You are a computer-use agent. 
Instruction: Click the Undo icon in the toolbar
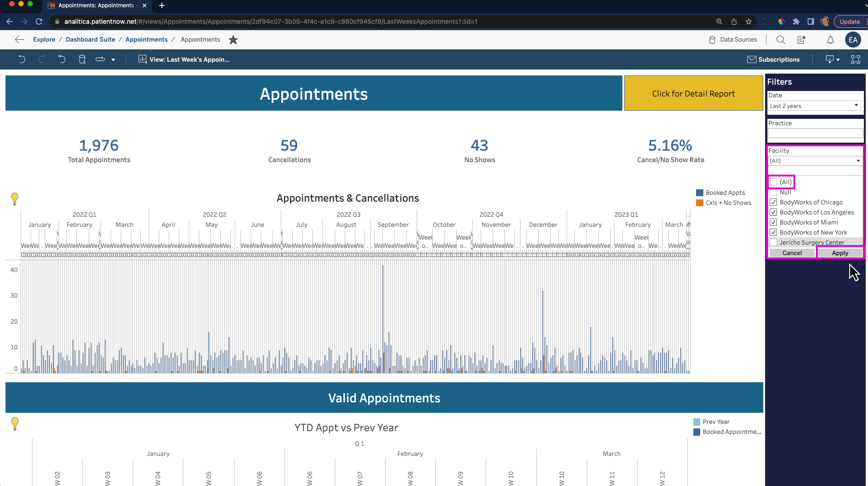tap(21, 59)
